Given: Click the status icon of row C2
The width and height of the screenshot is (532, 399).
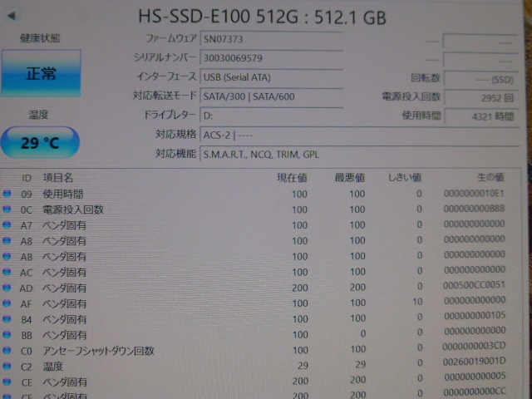Looking at the screenshot, I should [x=7, y=366].
